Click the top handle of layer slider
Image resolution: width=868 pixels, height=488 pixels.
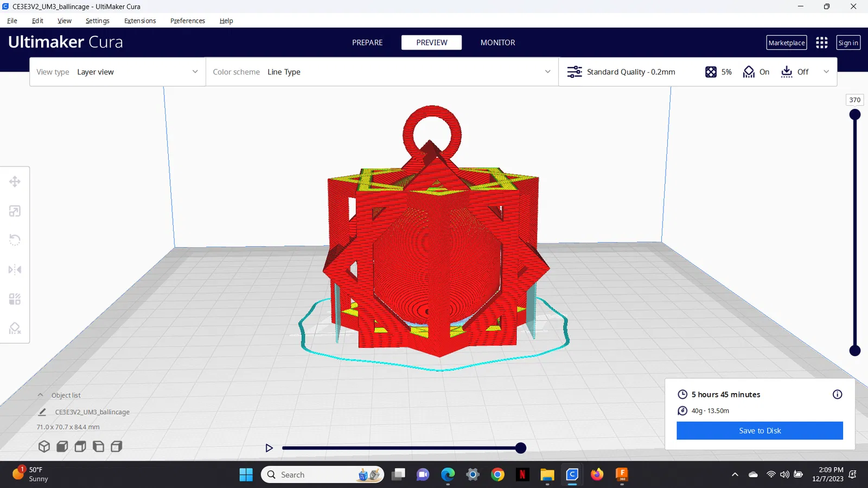tap(855, 114)
